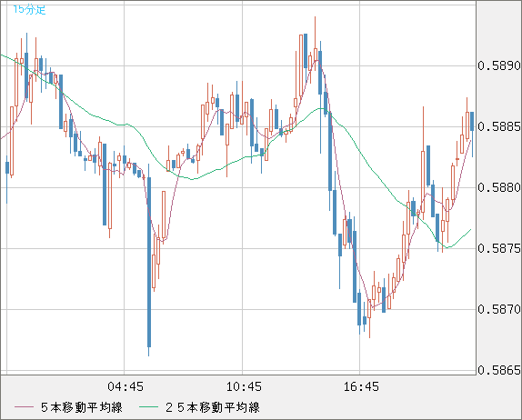
Task: Click the 15分足 timeframe label
Action: tap(29, 10)
